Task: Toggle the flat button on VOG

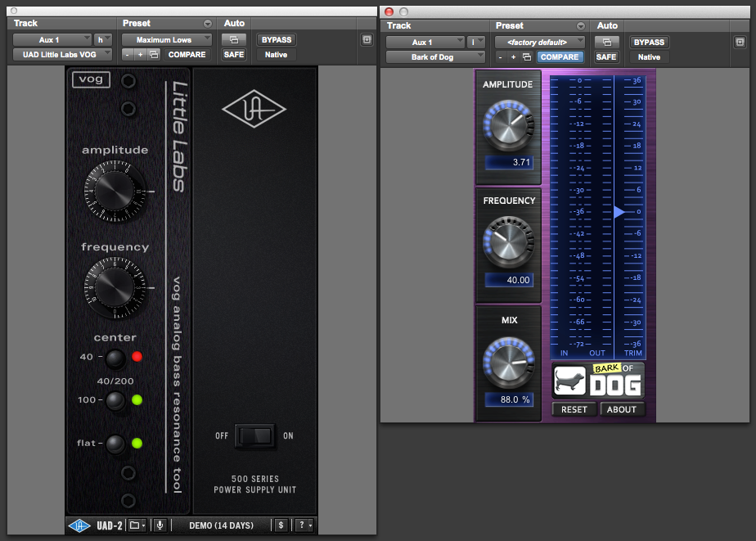Action: click(115, 444)
